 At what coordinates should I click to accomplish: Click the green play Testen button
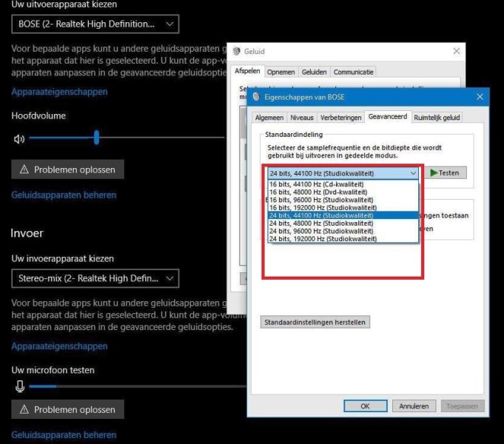coord(444,172)
